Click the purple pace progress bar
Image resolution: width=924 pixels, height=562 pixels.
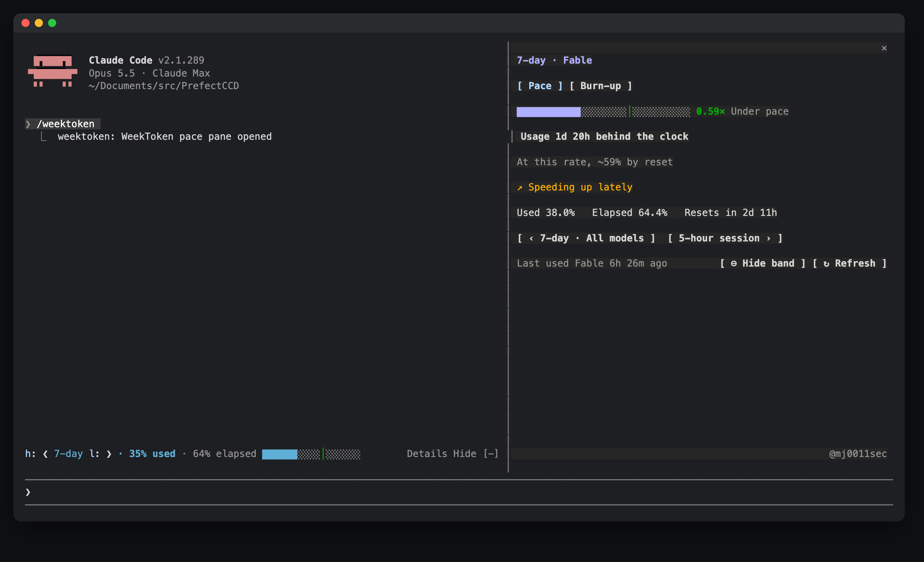point(603,112)
